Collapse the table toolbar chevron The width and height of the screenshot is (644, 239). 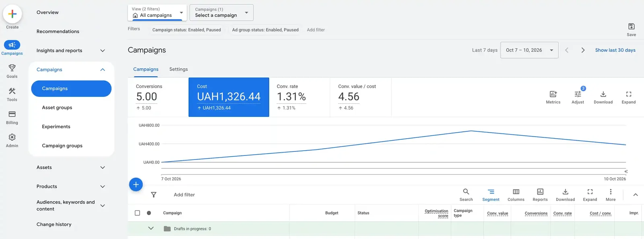(636, 195)
